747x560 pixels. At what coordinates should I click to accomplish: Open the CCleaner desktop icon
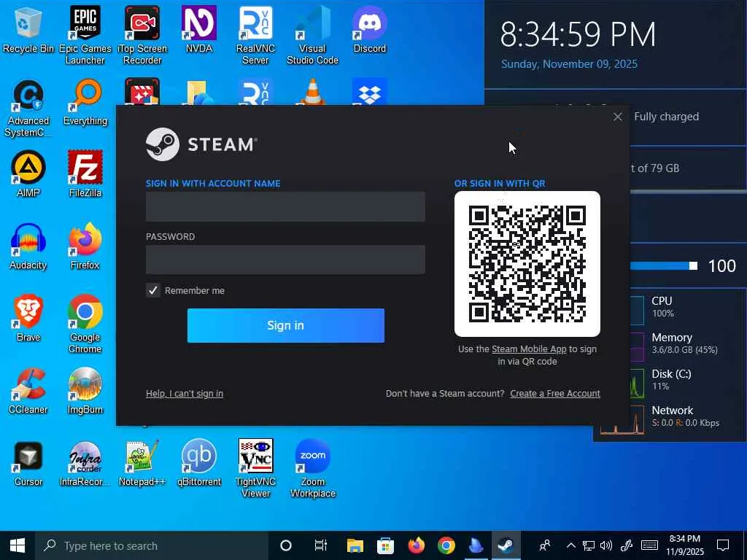click(28, 391)
